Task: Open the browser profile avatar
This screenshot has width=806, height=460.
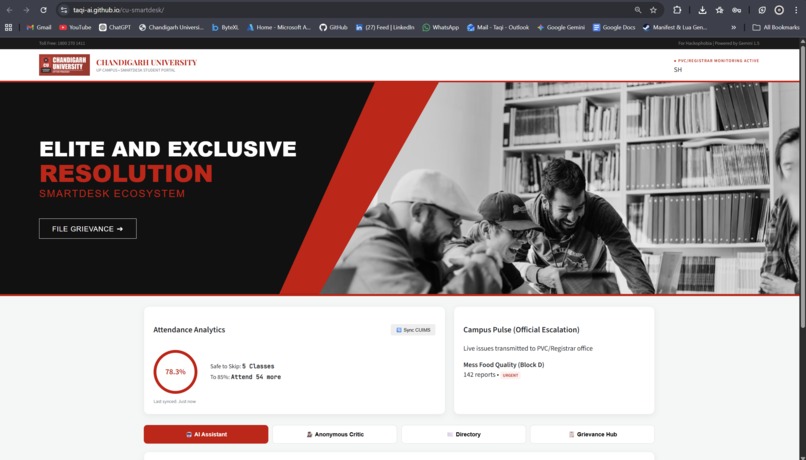Action: point(779,10)
